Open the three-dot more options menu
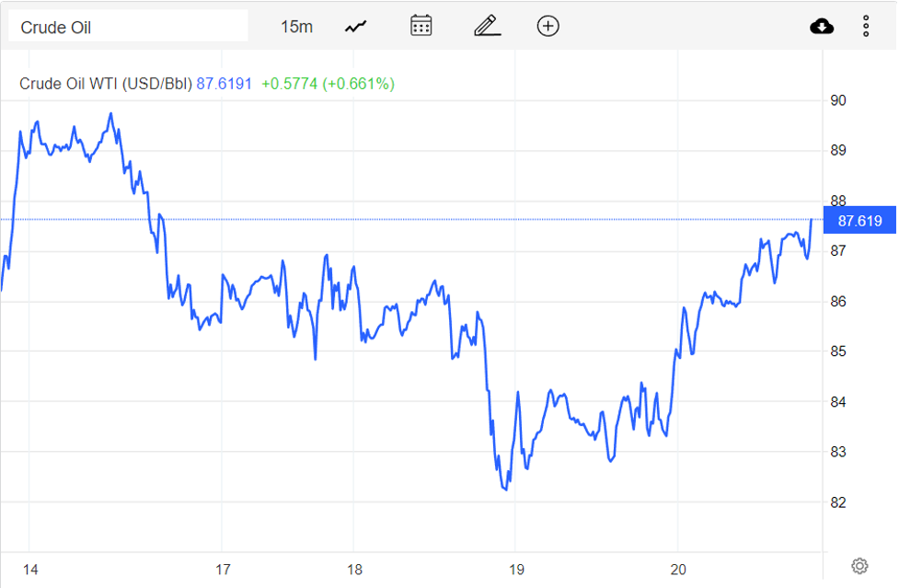The image size is (899, 588). pos(866,27)
